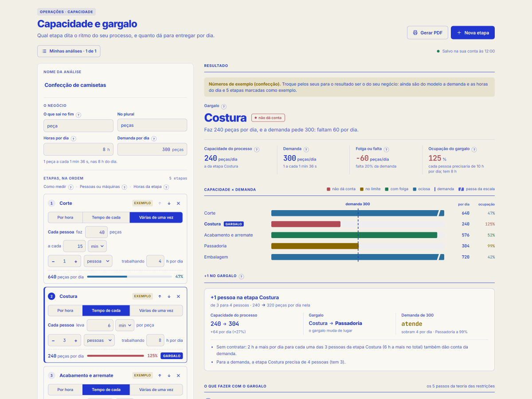Select Várias de uma vez for Costura

(156, 310)
